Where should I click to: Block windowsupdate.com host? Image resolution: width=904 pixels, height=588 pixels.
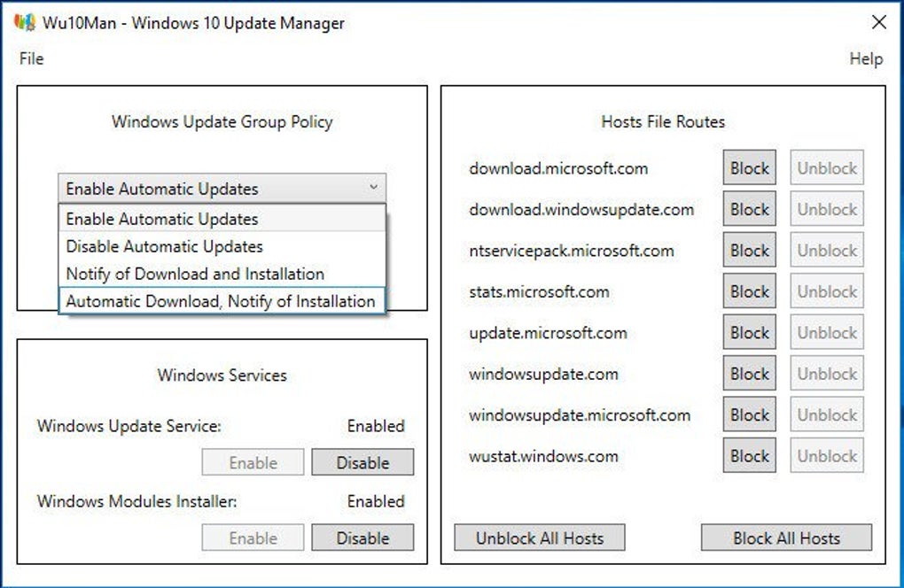[x=750, y=373]
